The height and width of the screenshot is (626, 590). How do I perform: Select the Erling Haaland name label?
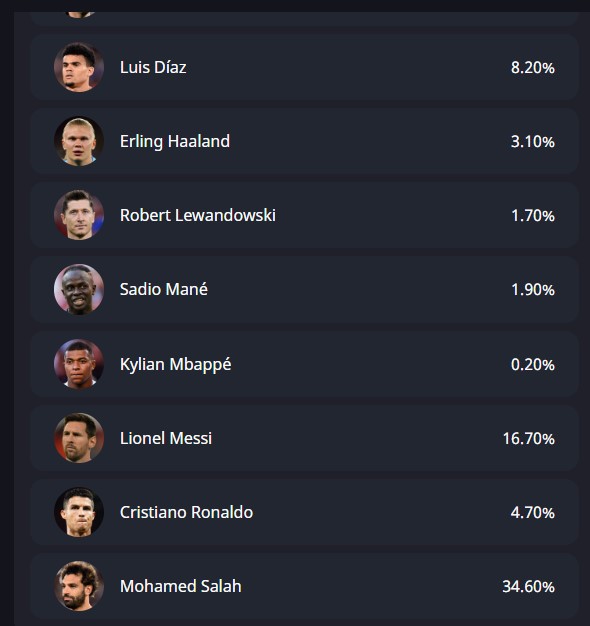pyautogui.click(x=175, y=142)
